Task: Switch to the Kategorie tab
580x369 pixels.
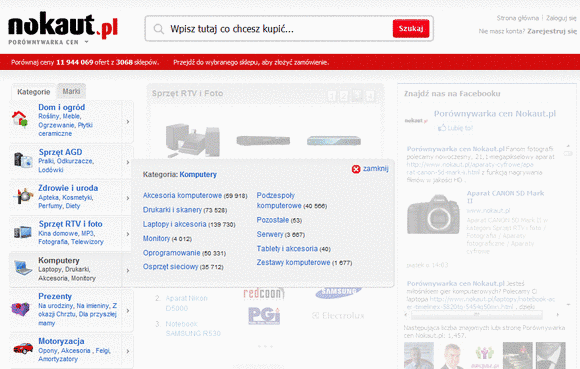Action: tap(34, 92)
